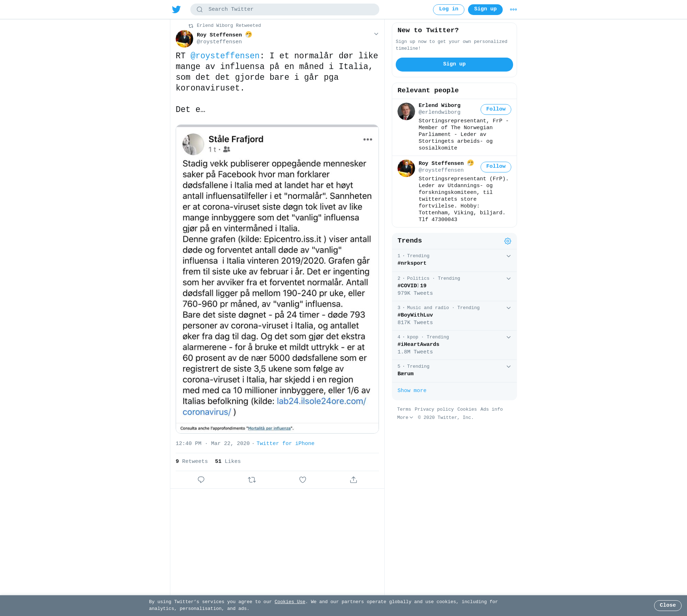This screenshot has width=687, height=616.
Task: Reply to the tweet with speech bubble icon
Action: (201, 480)
